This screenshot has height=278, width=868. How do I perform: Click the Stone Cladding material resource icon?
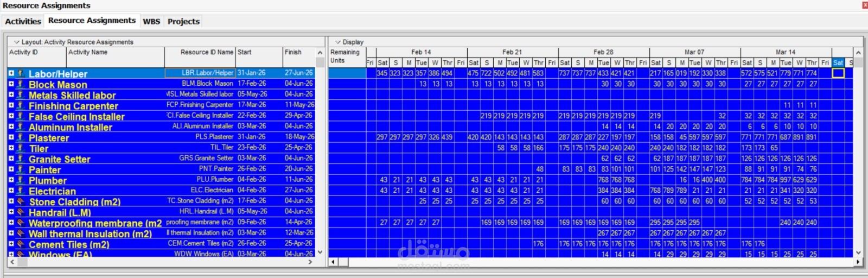[x=21, y=201]
